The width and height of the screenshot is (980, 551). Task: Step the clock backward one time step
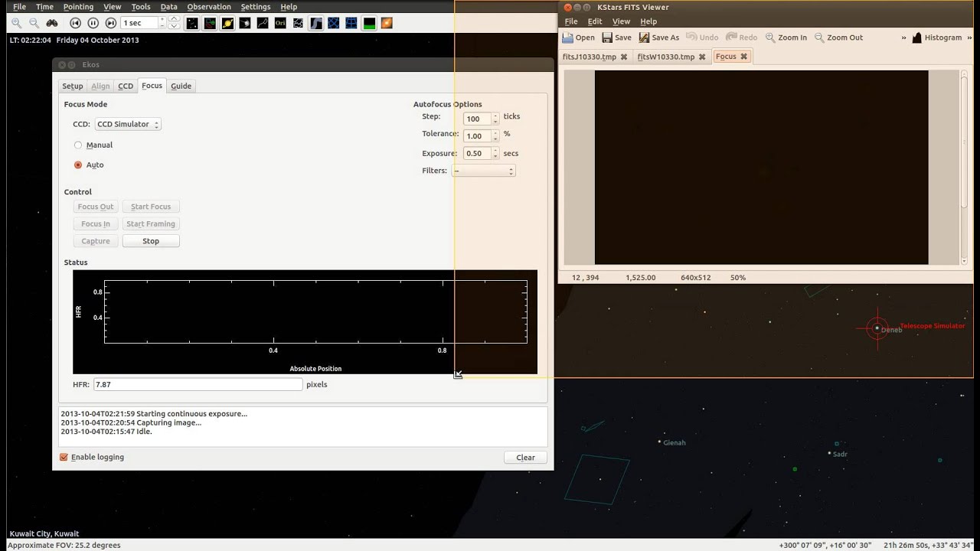click(x=76, y=23)
